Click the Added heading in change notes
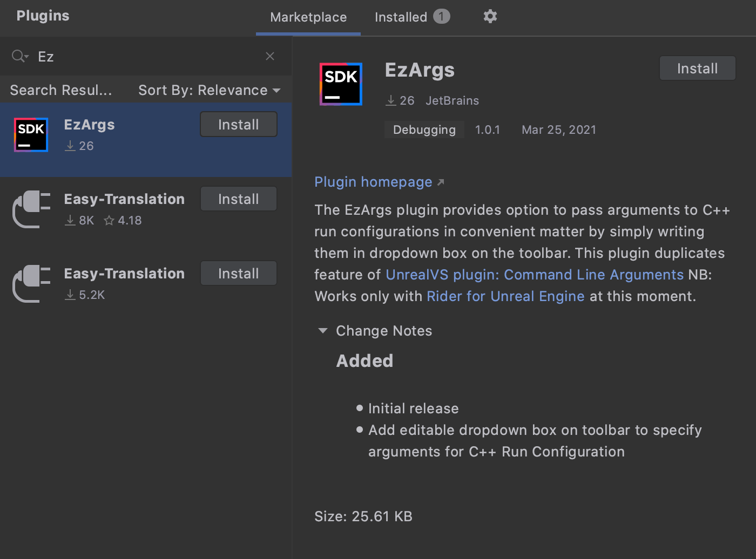 pos(364,361)
